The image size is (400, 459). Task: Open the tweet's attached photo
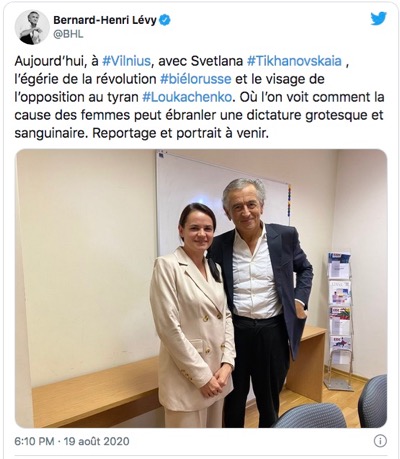coord(201,289)
